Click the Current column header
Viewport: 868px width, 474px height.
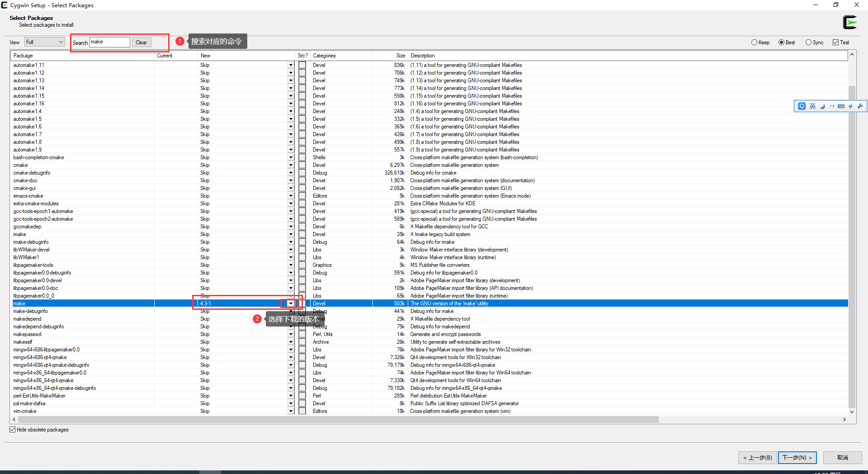pos(176,56)
